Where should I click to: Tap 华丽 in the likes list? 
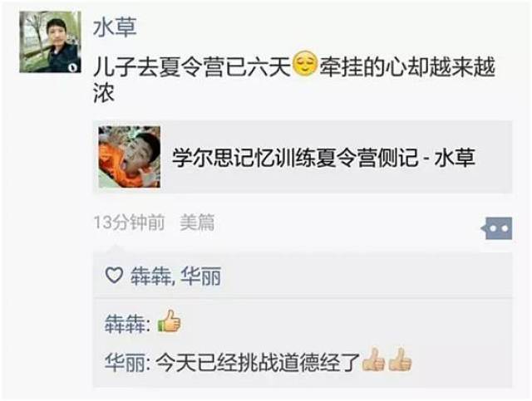click(200, 276)
